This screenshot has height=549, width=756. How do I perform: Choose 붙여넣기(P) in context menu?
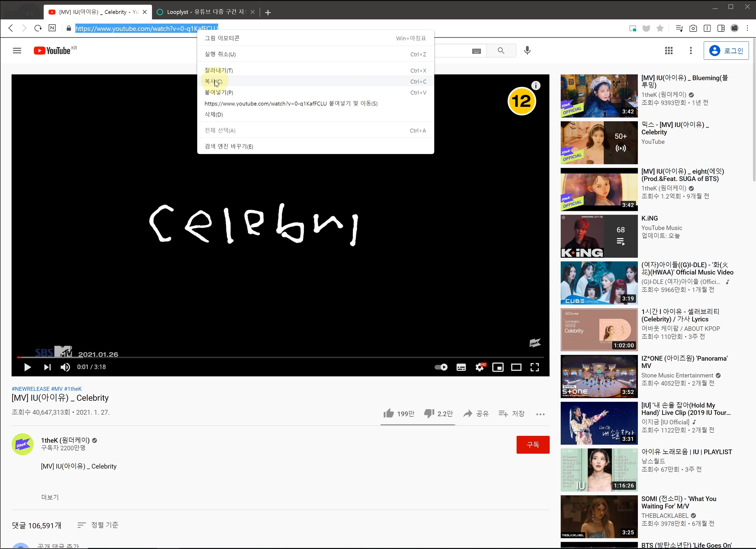tap(219, 92)
